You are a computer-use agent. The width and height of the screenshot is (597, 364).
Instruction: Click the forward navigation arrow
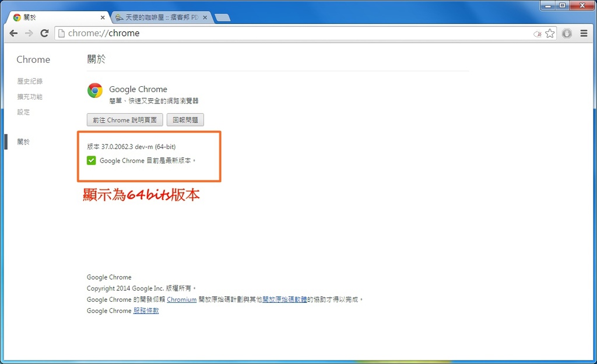[x=29, y=33]
